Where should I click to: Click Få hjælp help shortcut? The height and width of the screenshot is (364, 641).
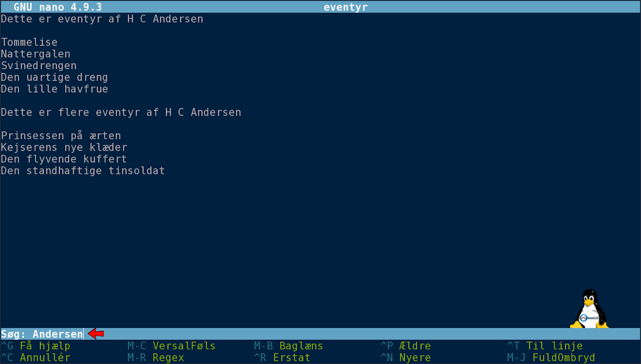(36, 346)
